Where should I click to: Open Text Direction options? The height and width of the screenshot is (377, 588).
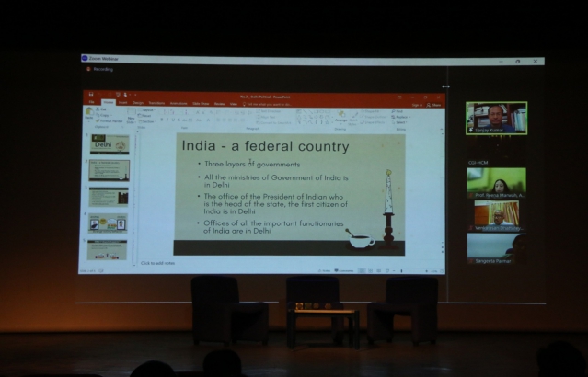pos(269,111)
